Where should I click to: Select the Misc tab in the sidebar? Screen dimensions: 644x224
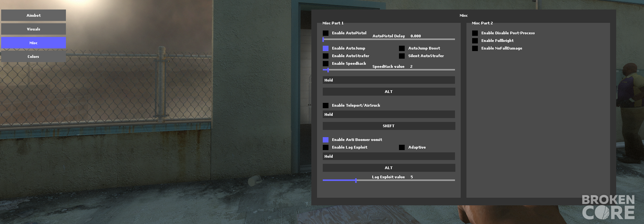(x=34, y=43)
